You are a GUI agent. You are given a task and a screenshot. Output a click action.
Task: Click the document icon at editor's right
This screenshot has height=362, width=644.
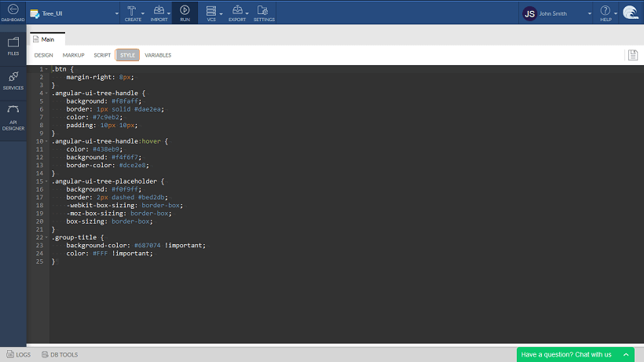pyautogui.click(x=632, y=55)
